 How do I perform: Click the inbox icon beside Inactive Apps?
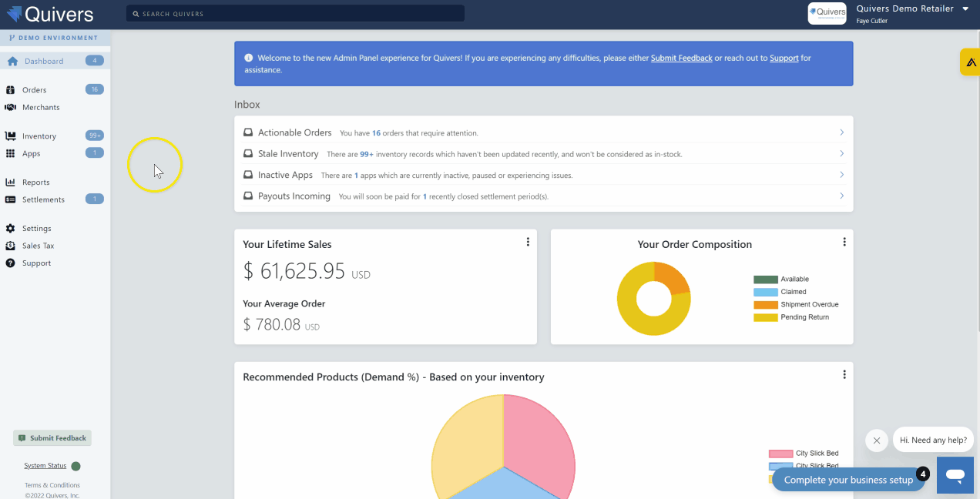pos(248,175)
